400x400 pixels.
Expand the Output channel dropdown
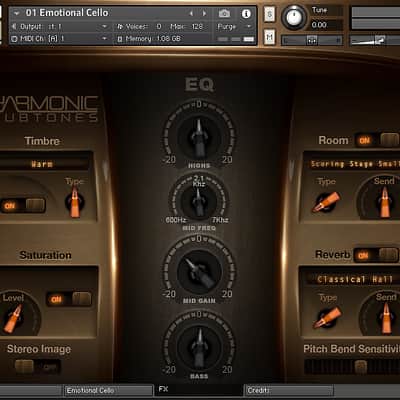59,26
